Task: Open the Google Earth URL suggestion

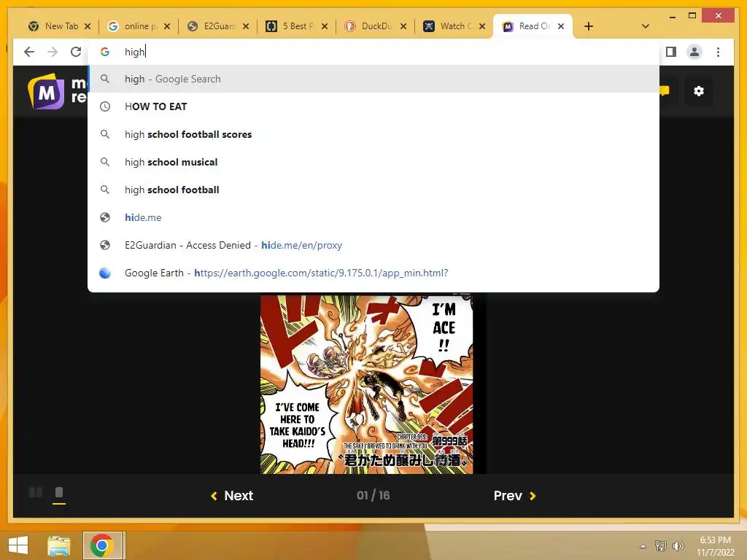Action: click(373, 273)
